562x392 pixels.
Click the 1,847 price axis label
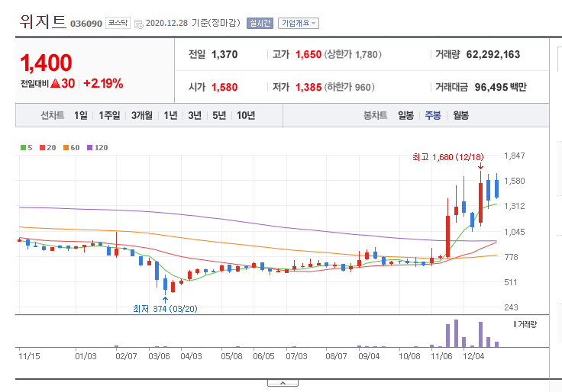tap(515, 156)
